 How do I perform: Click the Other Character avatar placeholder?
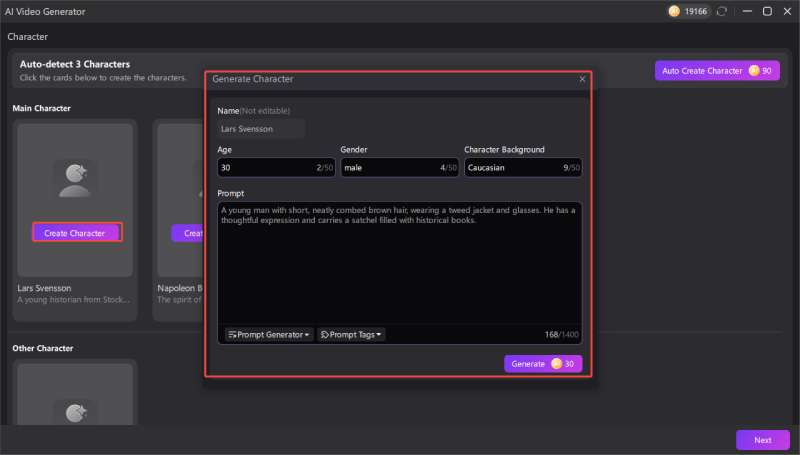(75, 411)
